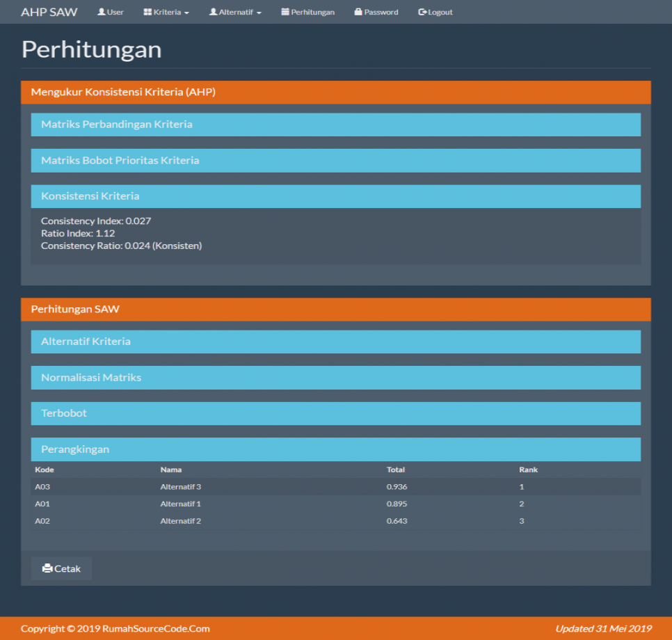This screenshot has width=672, height=640.
Task: Open the Password page from the navbar
Action: [376, 11]
